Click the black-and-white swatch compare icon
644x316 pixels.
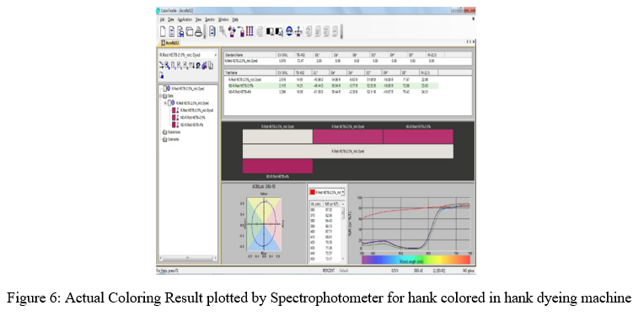[x=270, y=32]
